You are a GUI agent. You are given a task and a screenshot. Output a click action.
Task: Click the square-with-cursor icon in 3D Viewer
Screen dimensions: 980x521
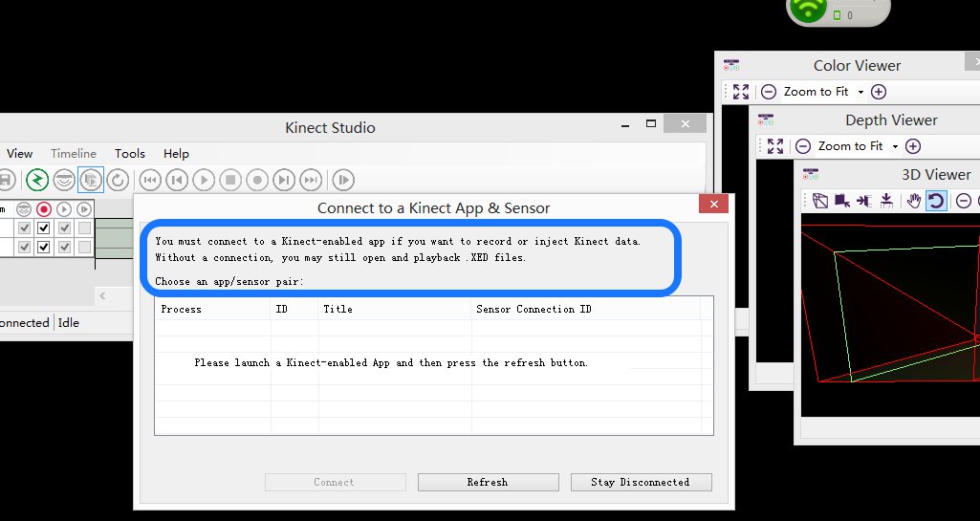click(842, 201)
